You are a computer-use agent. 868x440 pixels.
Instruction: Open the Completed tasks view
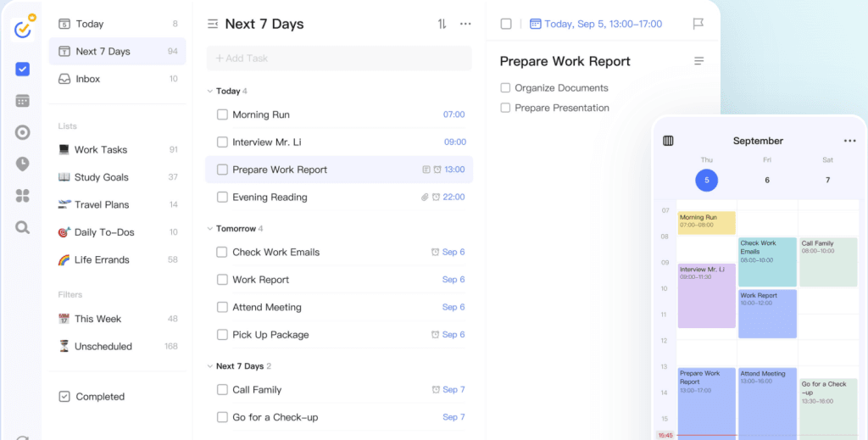[99, 397]
